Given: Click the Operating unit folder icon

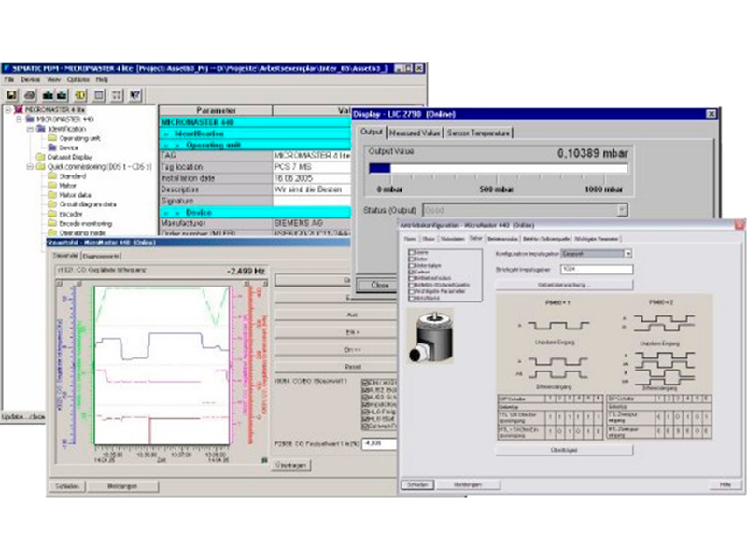Looking at the screenshot, I should (52, 138).
